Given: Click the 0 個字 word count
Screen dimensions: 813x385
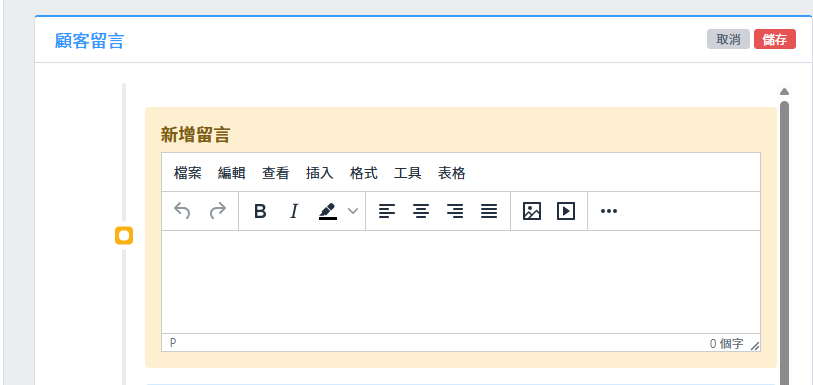Looking at the screenshot, I should coord(726,344).
